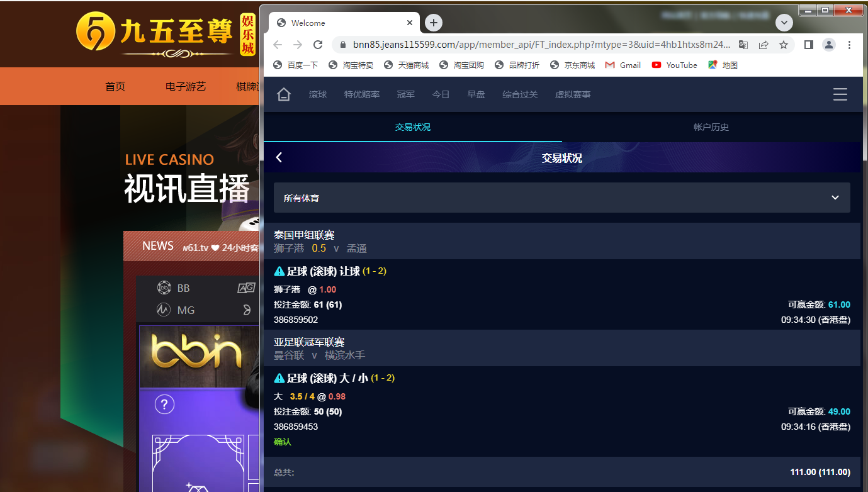The width and height of the screenshot is (868, 492).
Task: Open a new browser tab
Action: pyautogui.click(x=433, y=23)
